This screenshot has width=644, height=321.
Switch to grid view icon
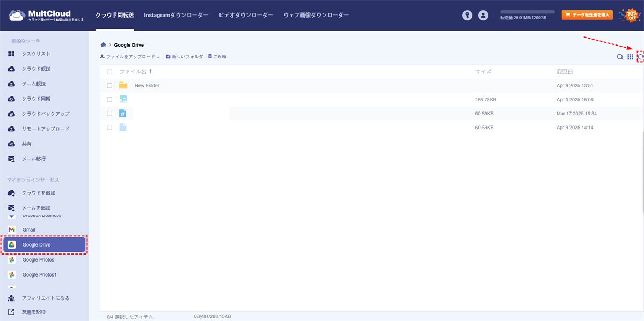tap(631, 57)
